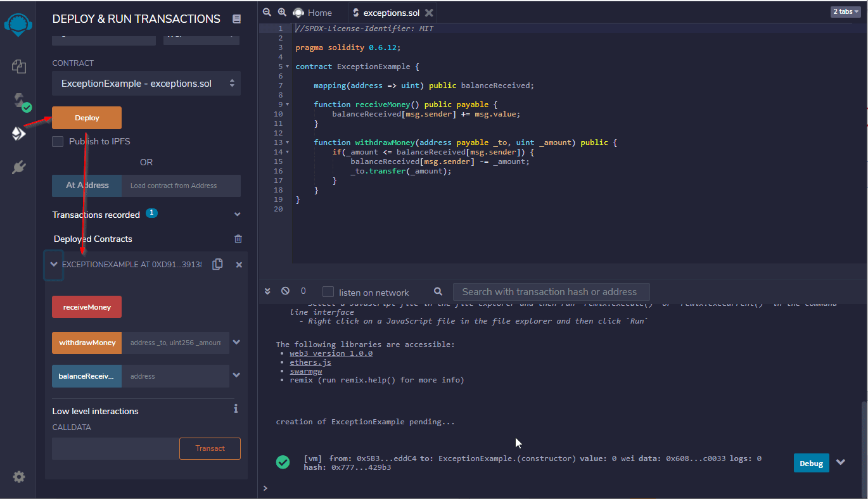The width and height of the screenshot is (868, 499).
Task: Zoom out the editor with the magnifier minus icon
Action: [x=267, y=12]
